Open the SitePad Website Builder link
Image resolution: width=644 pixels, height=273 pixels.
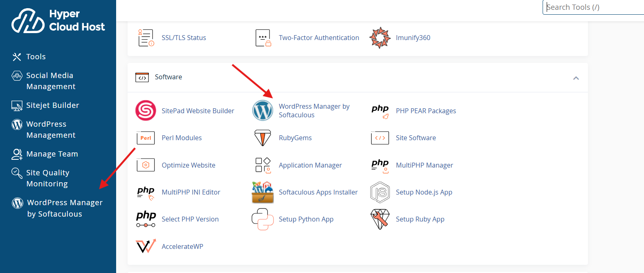pyautogui.click(x=198, y=111)
